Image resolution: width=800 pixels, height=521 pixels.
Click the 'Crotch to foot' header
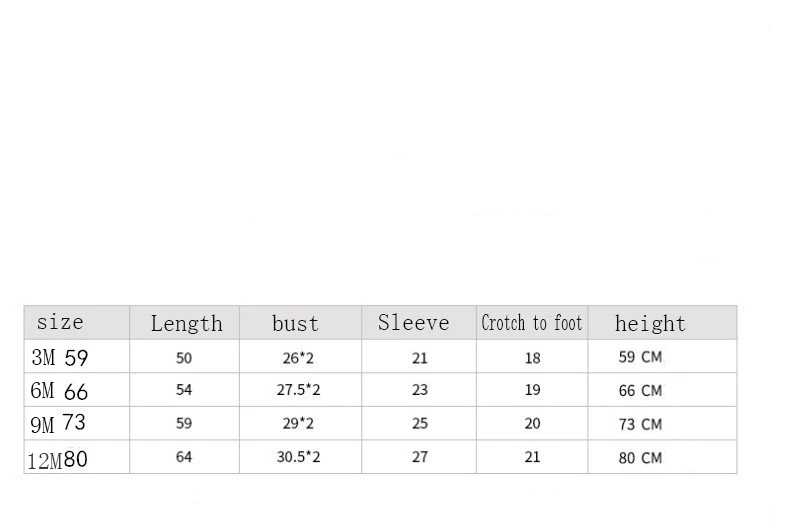click(x=532, y=322)
